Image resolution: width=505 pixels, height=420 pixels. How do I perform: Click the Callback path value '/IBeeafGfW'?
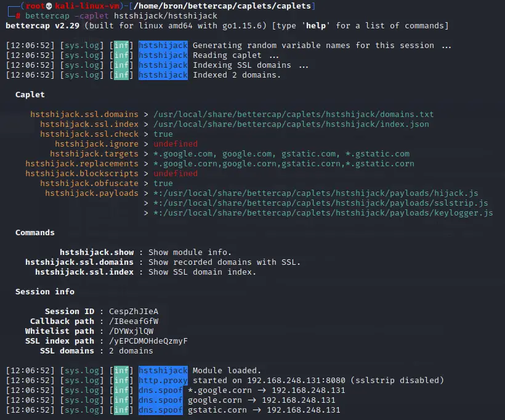pyautogui.click(x=134, y=321)
